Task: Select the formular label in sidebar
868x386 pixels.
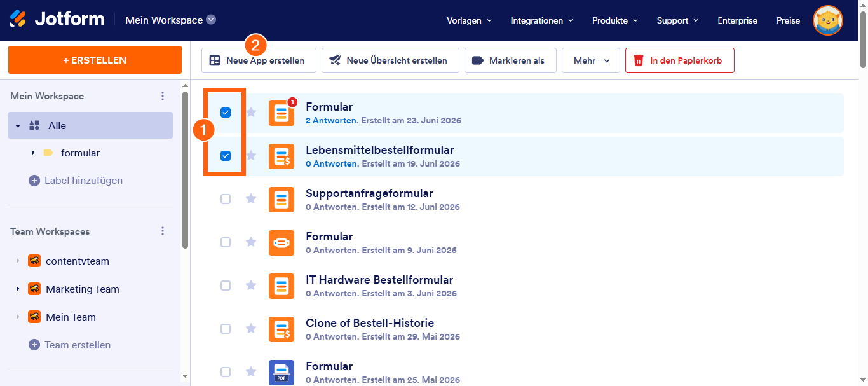Action: [x=80, y=153]
